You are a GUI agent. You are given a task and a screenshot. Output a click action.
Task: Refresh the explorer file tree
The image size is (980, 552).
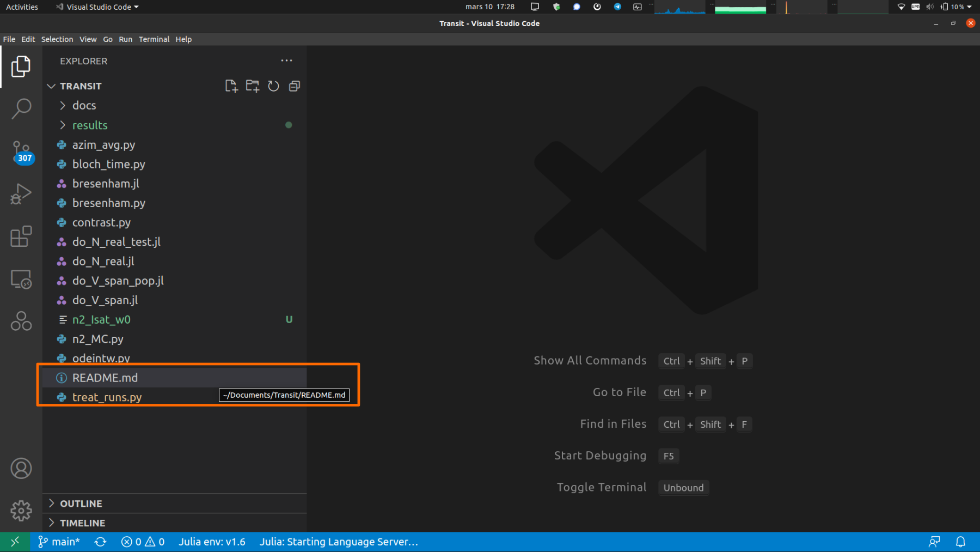[x=273, y=86]
